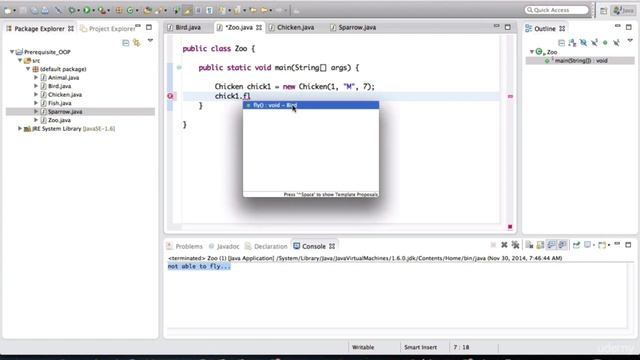
Task: Collapse Zoo node in Outline view
Action: click(532, 52)
